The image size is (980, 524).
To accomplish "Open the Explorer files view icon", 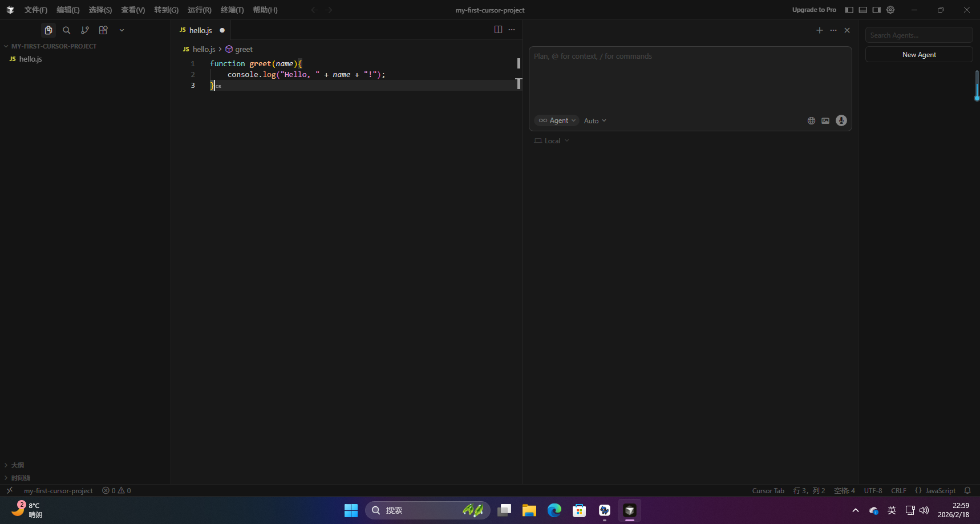I will coord(48,30).
